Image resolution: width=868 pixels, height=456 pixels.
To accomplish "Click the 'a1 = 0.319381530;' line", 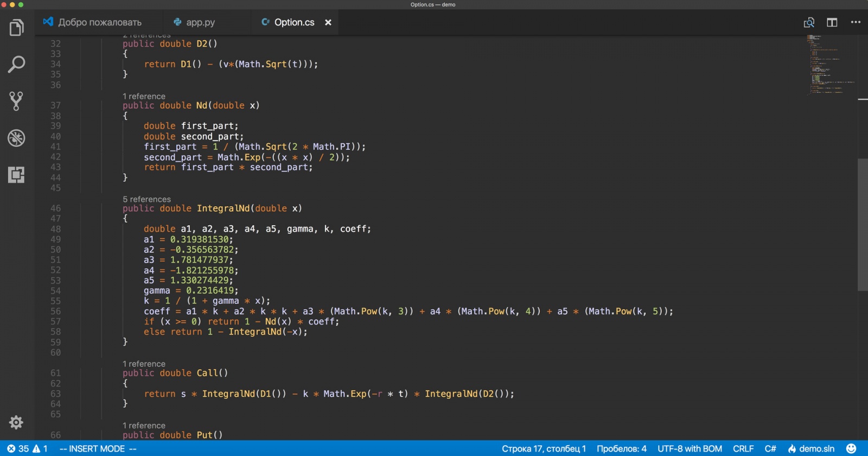I will pos(188,239).
